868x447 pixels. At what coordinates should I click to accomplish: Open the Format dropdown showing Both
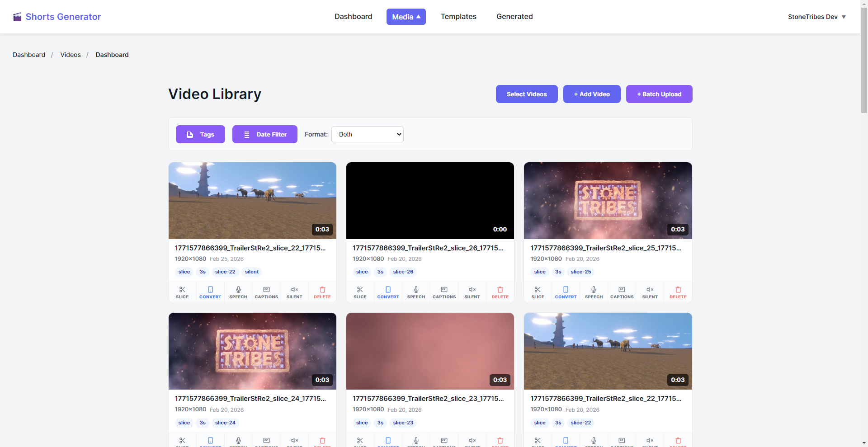[x=367, y=134]
